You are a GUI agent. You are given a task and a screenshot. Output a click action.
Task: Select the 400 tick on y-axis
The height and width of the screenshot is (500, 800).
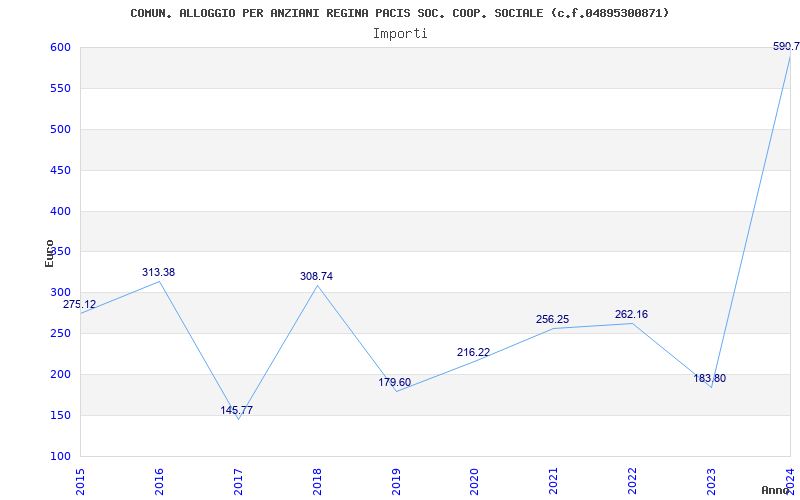click(x=60, y=211)
